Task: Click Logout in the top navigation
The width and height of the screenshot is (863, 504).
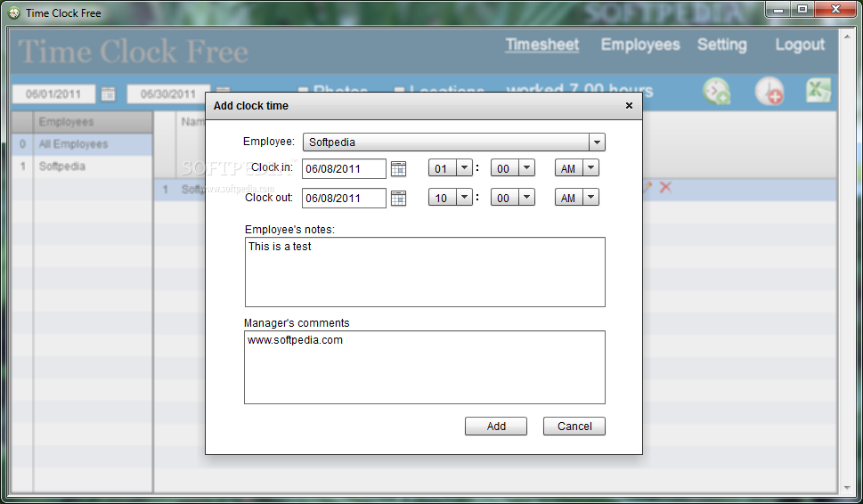Action: (x=800, y=45)
